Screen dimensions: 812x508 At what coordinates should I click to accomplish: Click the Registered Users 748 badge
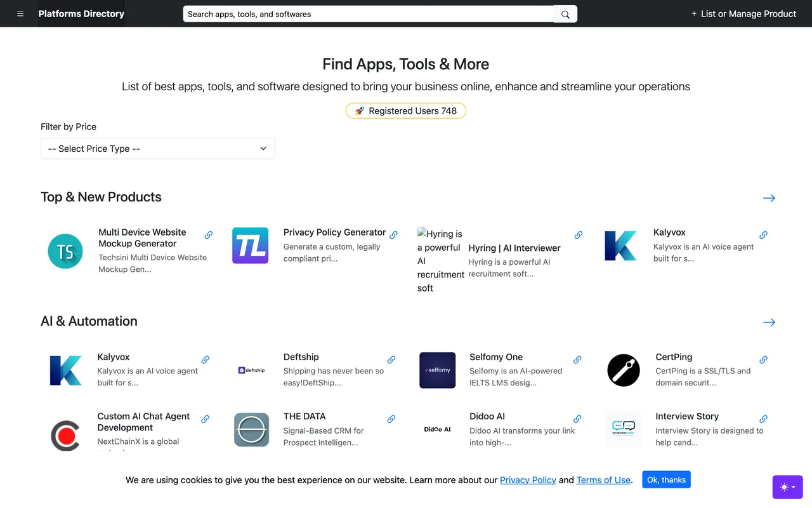point(406,110)
